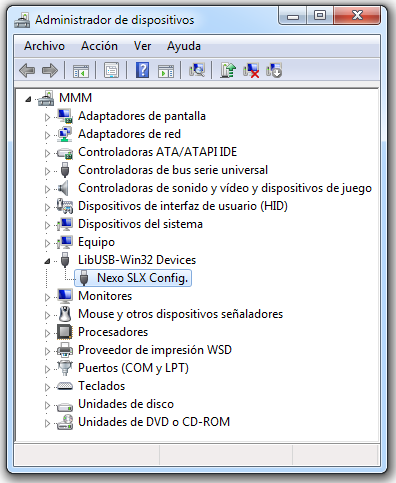Image resolution: width=396 pixels, height=483 pixels.
Task: Click the USB icon beside LibUSB-Win32 Devices
Action: tap(65, 260)
